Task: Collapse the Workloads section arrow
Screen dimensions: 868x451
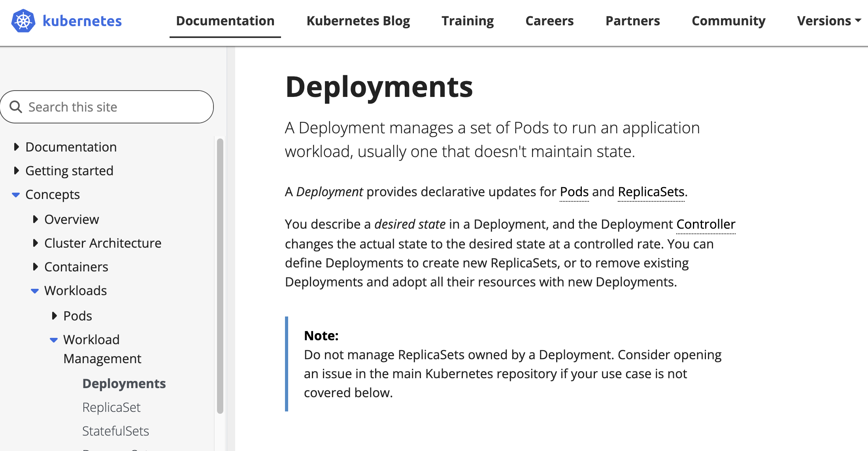Action: coord(35,291)
